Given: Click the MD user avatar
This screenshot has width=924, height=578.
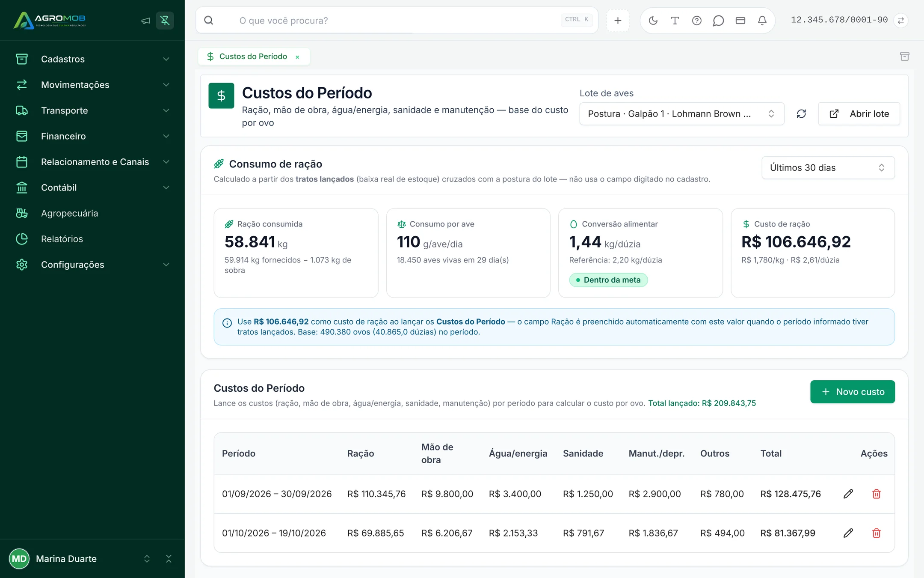Looking at the screenshot, I should click(19, 559).
